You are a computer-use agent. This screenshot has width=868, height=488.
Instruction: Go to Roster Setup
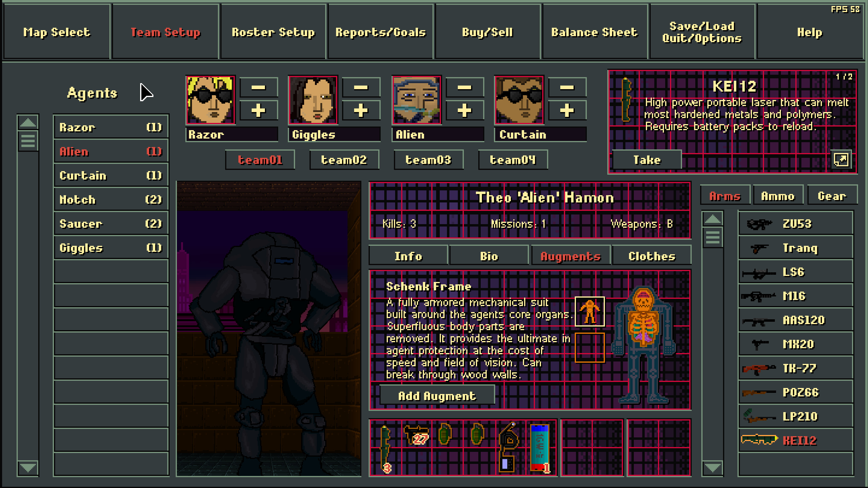273,32
